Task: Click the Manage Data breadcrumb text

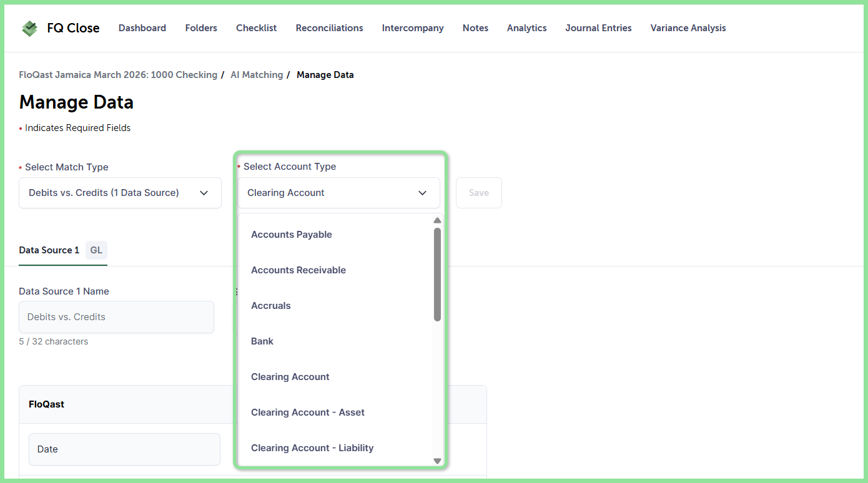Action: click(x=325, y=75)
